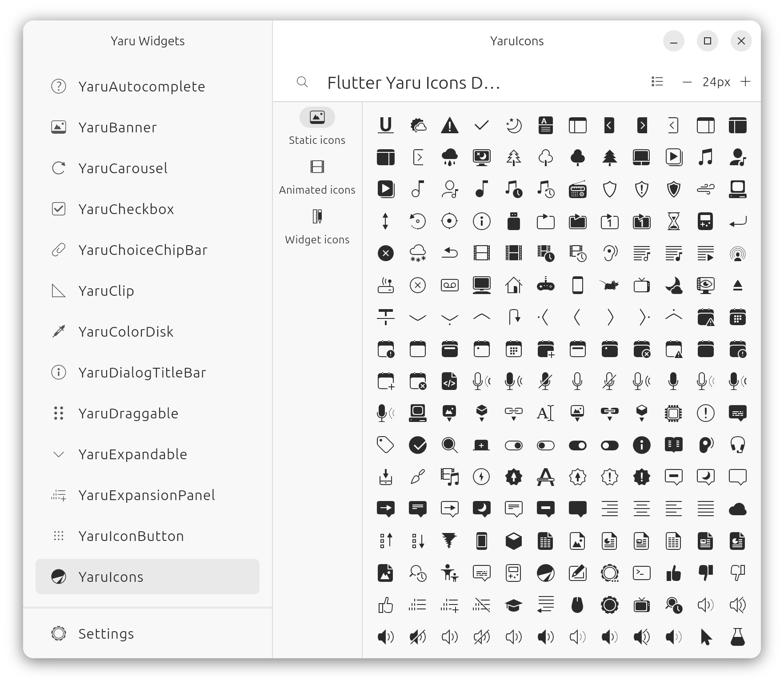Screen dimensions: 784x684
Task: Click the plain left chevron icon
Action: click(578, 317)
